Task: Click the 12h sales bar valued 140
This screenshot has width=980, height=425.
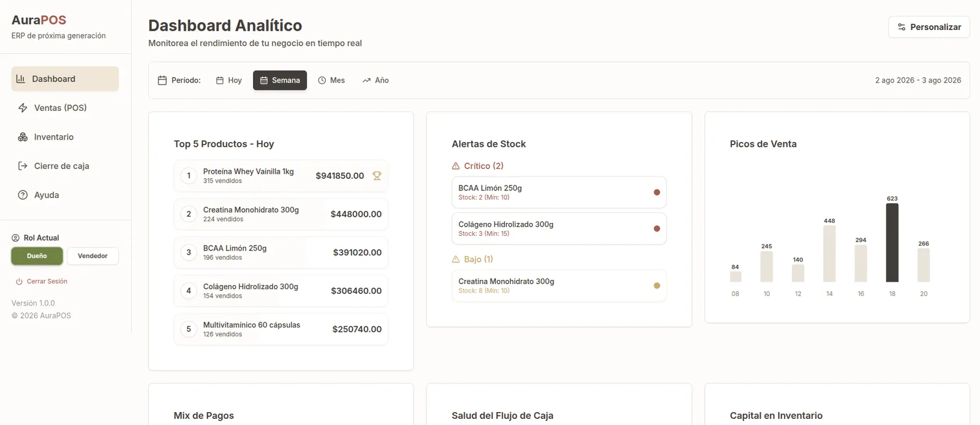Action: tap(798, 273)
